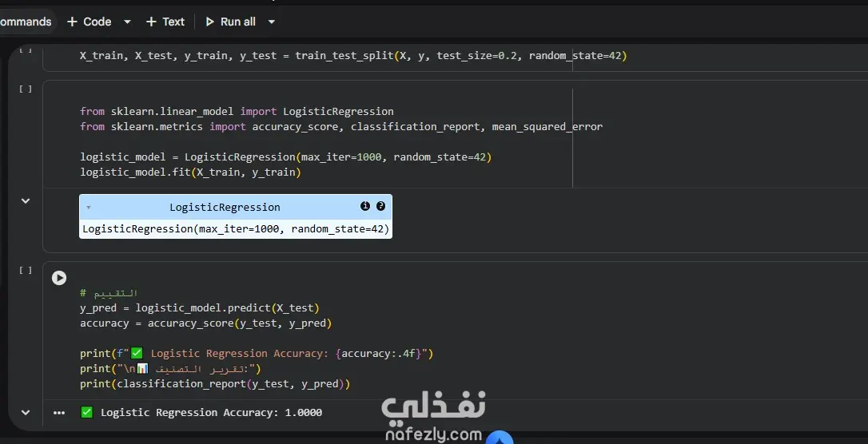Click the logistic_model = LogisticRegression line
This screenshot has width=868, height=444.
pyautogui.click(x=285, y=157)
